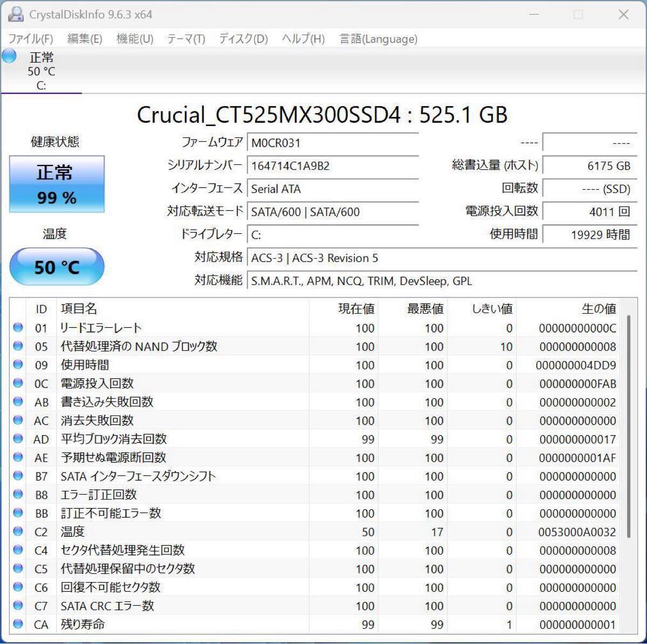647x644 pixels.
Task: Open the ディスク(D) menu
Action: click(243, 39)
